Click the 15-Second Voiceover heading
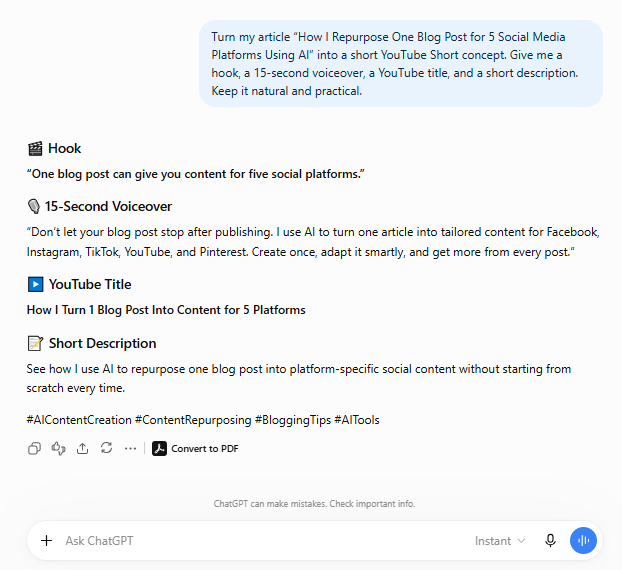 108,206
